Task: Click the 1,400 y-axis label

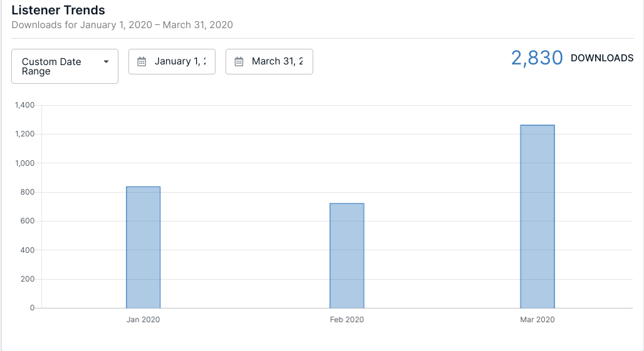Action: point(24,105)
